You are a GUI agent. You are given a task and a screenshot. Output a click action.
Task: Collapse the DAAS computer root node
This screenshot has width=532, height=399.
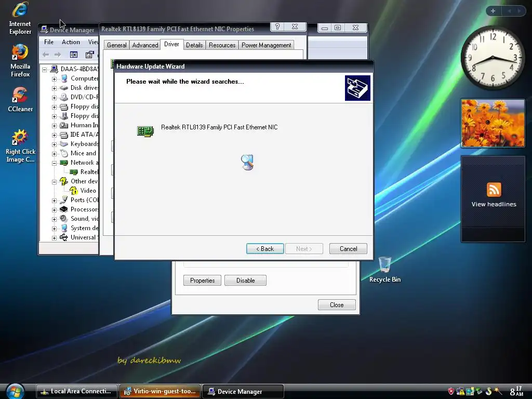point(45,70)
